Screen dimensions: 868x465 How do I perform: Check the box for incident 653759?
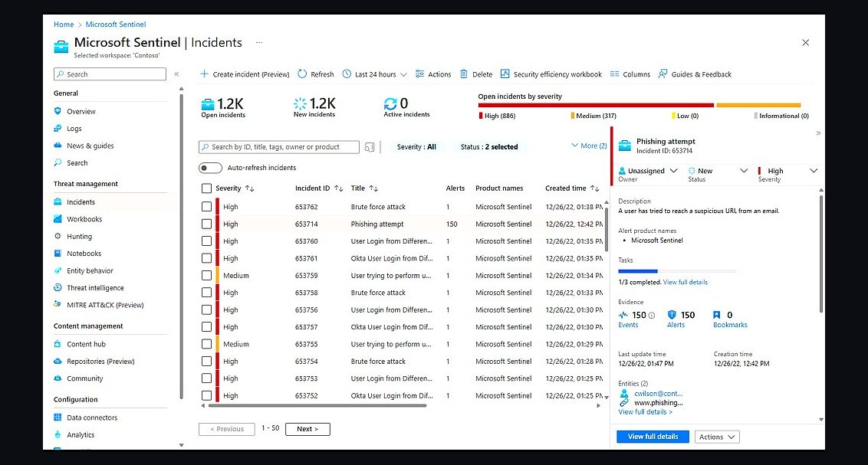click(x=206, y=275)
